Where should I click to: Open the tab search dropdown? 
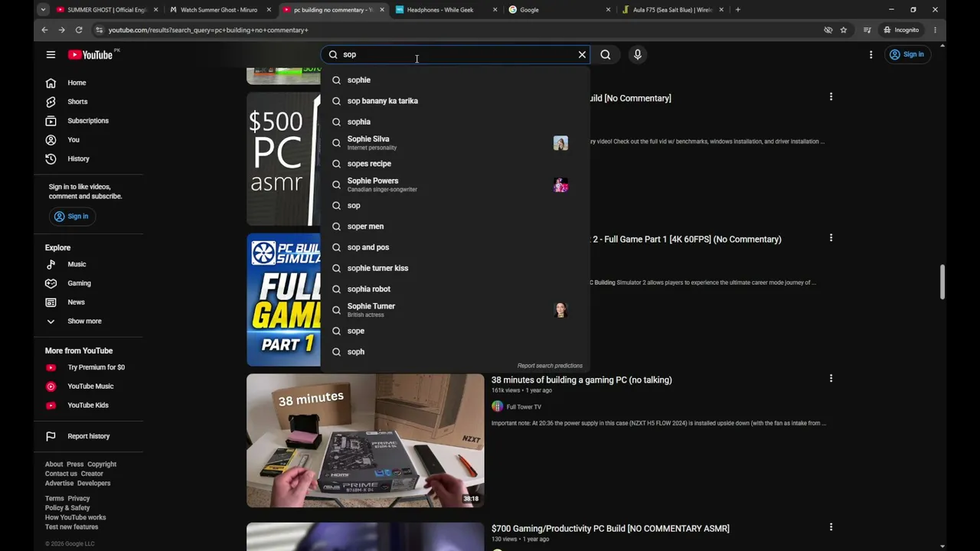(x=43, y=10)
